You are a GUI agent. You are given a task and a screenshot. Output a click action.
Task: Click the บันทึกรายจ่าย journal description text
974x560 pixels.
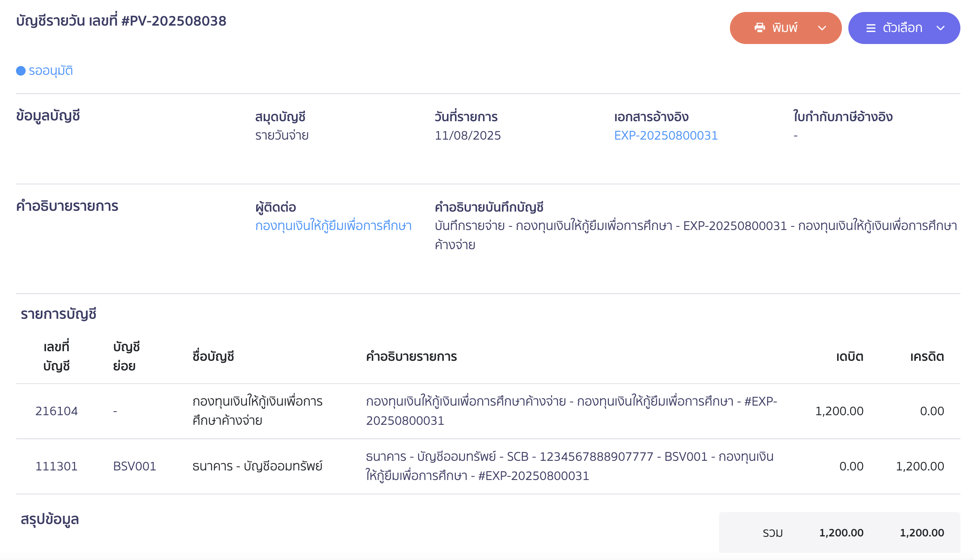(696, 235)
